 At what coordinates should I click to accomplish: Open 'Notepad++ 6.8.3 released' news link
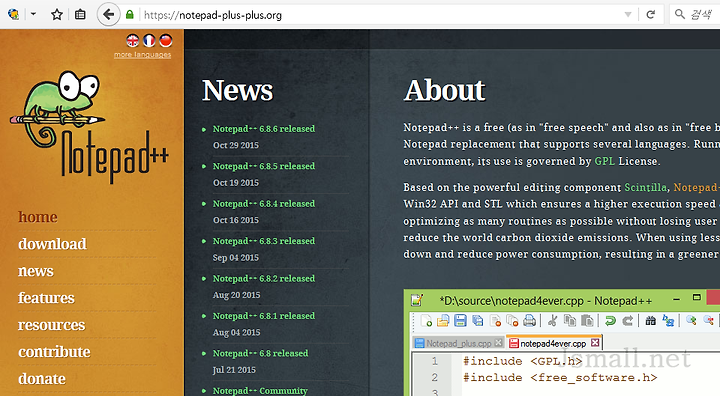tap(264, 241)
